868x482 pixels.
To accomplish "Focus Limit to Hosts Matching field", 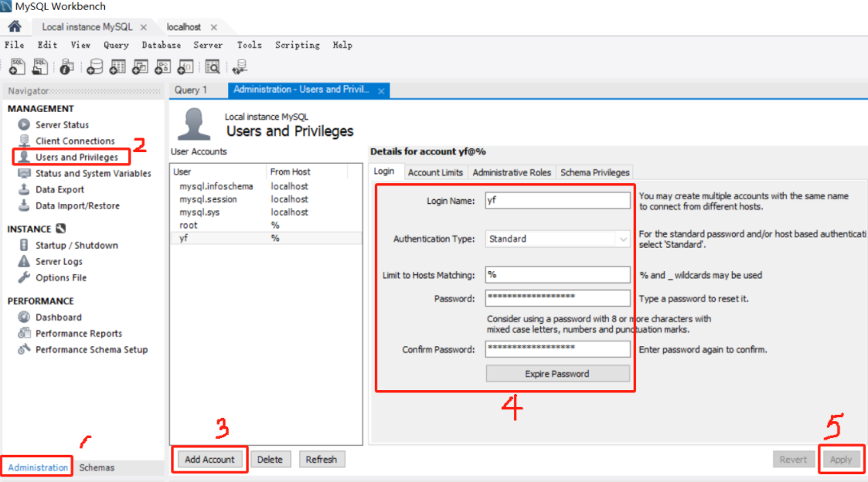I will point(557,274).
